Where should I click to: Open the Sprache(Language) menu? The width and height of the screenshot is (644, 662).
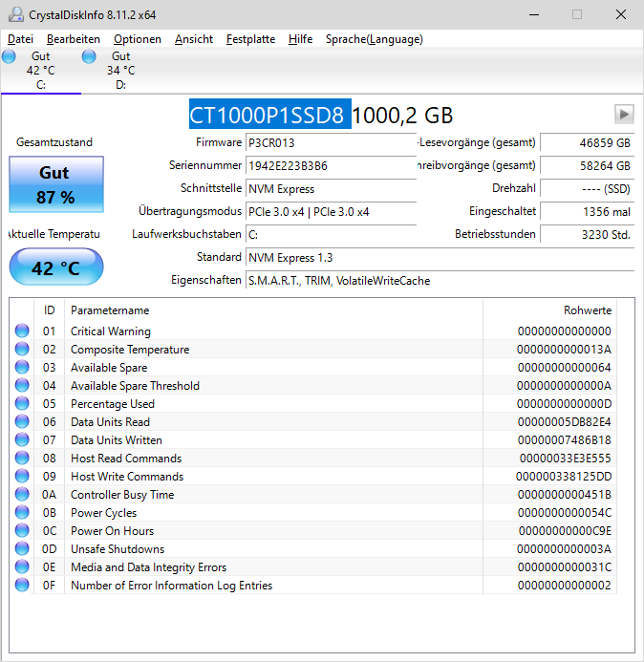[x=375, y=39]
